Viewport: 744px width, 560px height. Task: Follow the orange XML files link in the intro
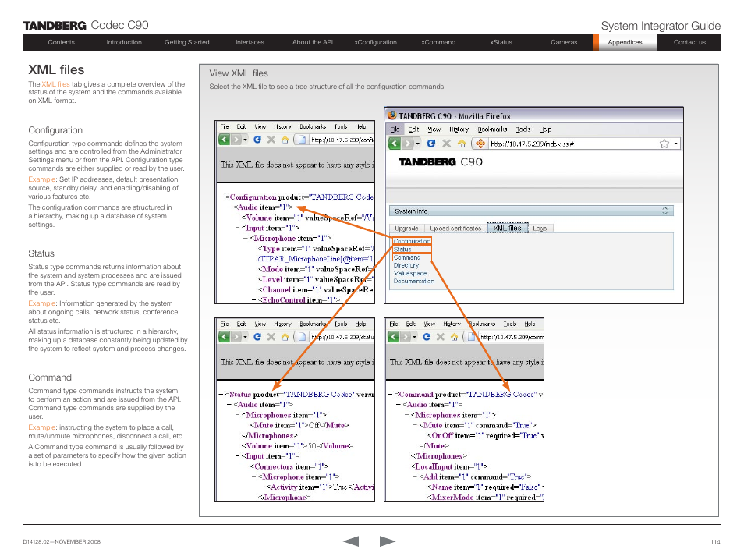55,84
